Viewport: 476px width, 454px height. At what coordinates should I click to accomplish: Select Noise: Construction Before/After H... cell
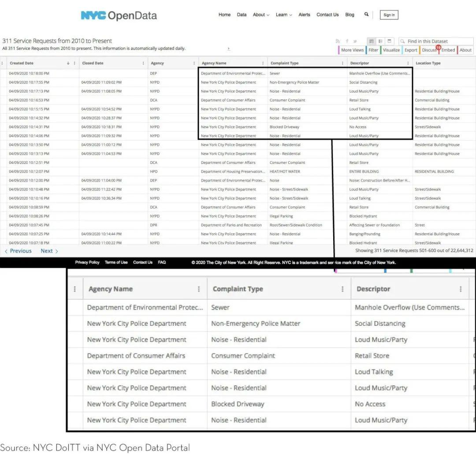point(379,180)
